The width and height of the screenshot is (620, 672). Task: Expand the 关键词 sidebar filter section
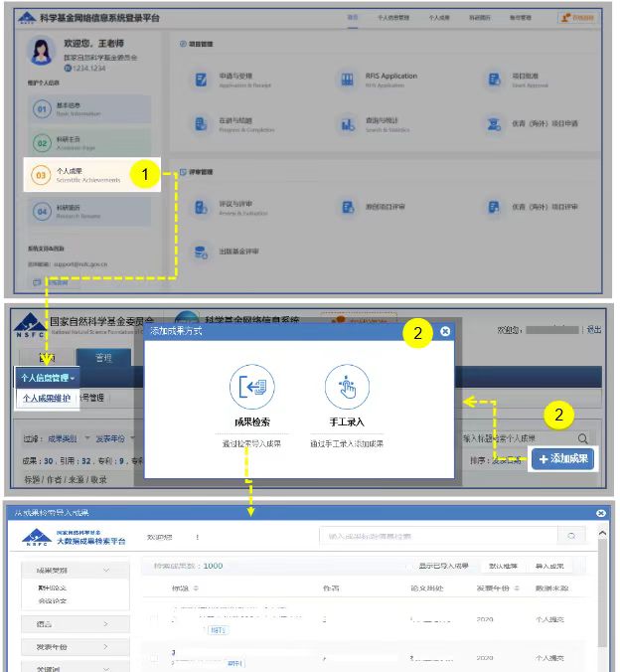point(75,668)
